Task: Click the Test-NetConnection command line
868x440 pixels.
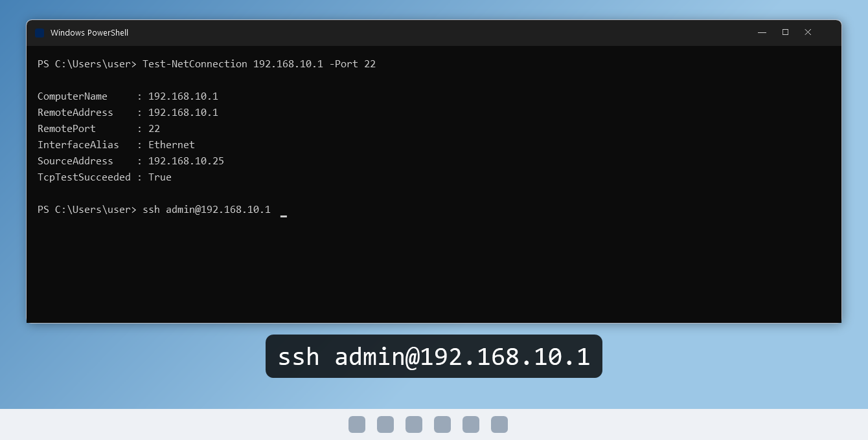Action: (x=207, y=64)
